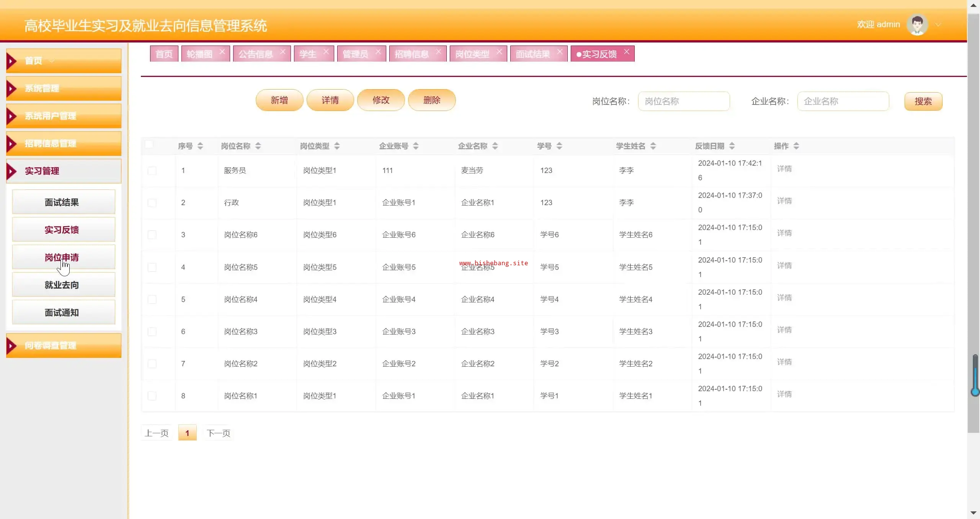The height and width of the screenshot is (519, 980).
Task: Click the sort arrows on 序号 column
Action: [200, 146]
